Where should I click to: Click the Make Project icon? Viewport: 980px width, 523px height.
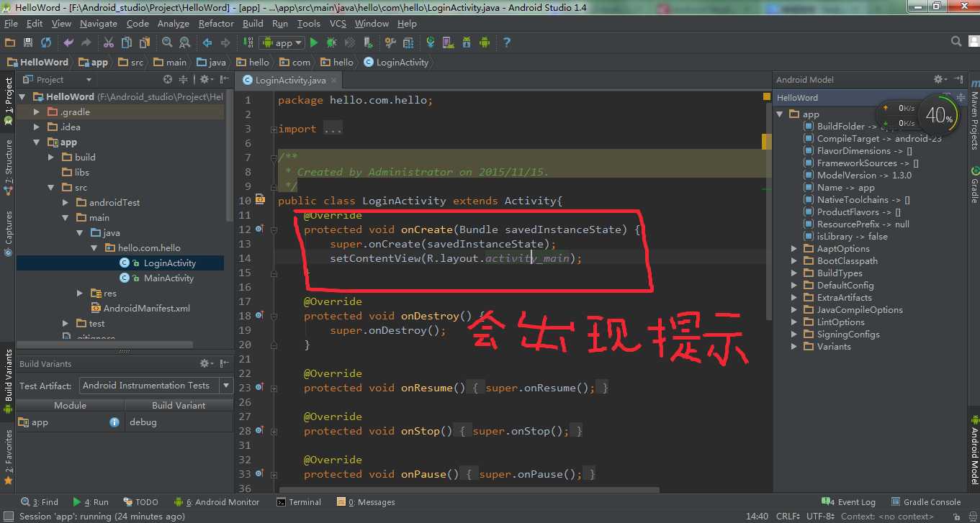click(x=248, y=42)
